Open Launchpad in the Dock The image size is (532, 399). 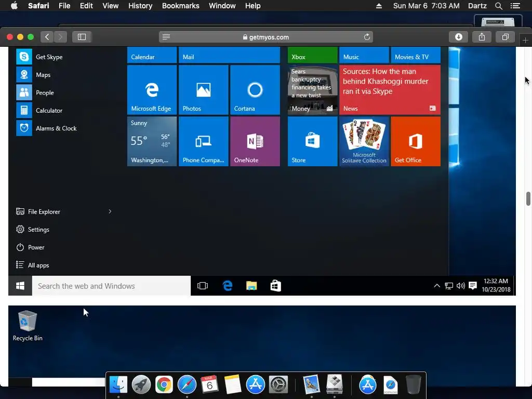coord(141,384)
